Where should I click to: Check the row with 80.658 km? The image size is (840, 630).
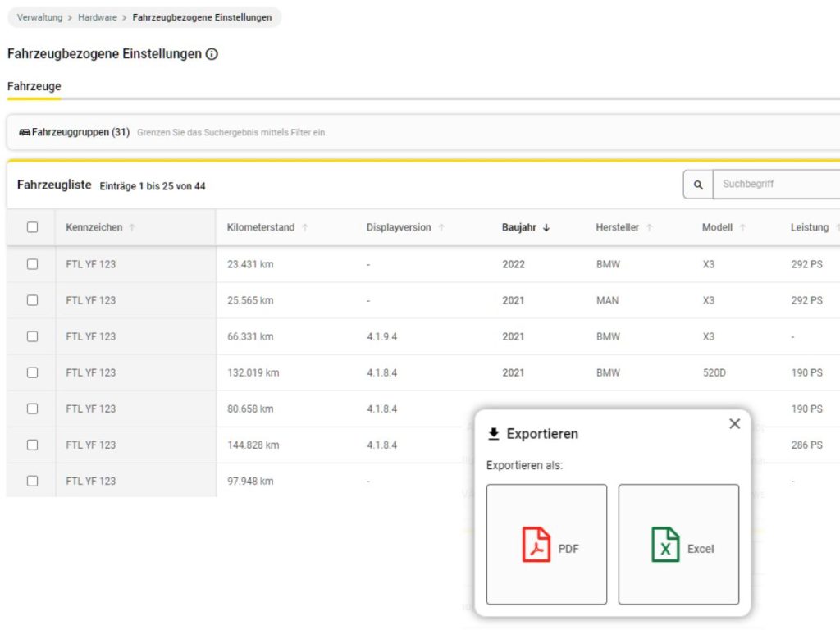(32, 409)
